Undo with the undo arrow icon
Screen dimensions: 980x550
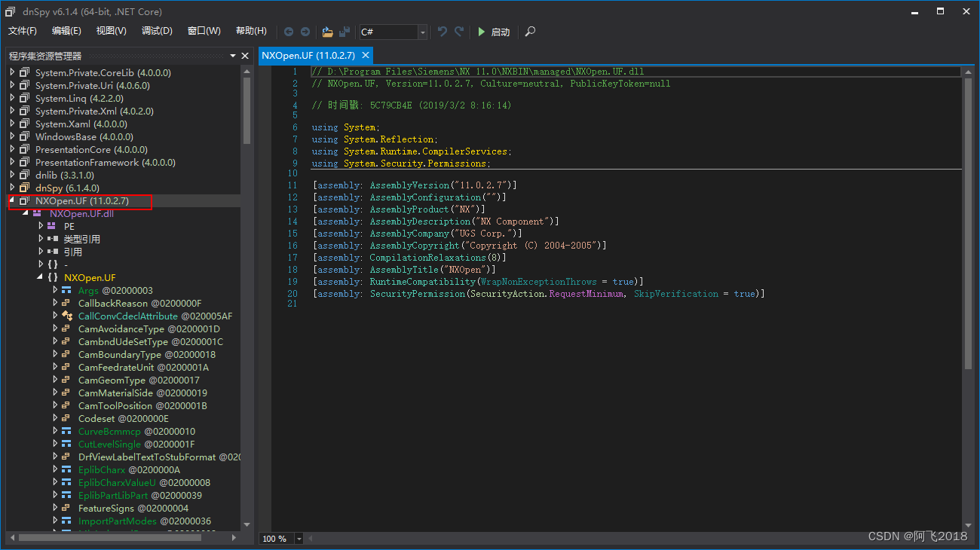(442, 32)
